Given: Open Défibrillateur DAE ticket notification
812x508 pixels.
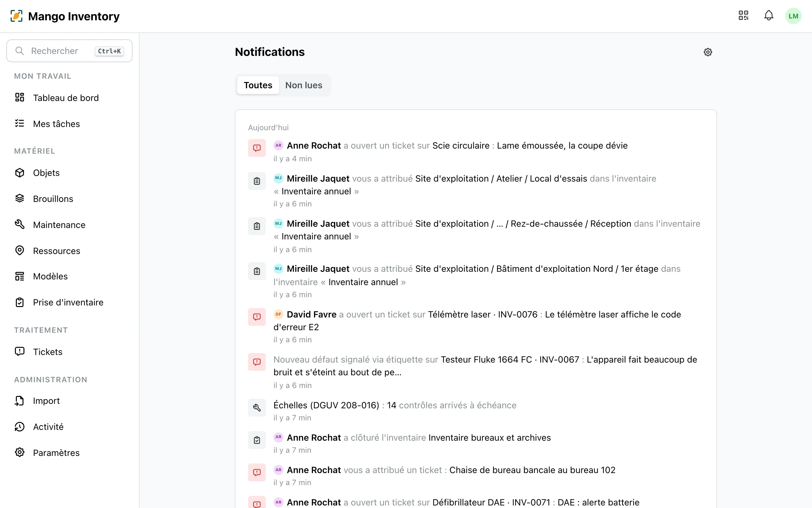Looking at the screenshot, I should pyautogui.click(x=475, y=501).
